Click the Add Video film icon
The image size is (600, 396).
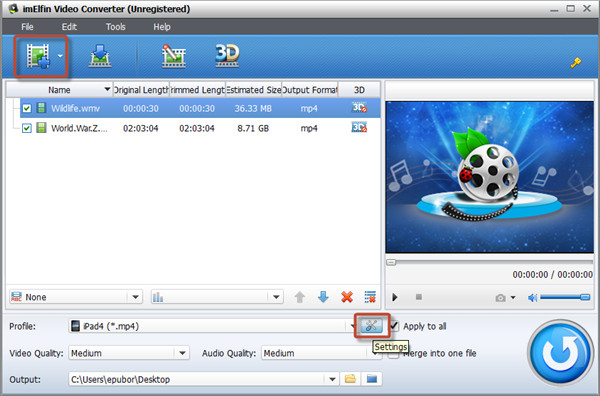[x=38, y=56]
